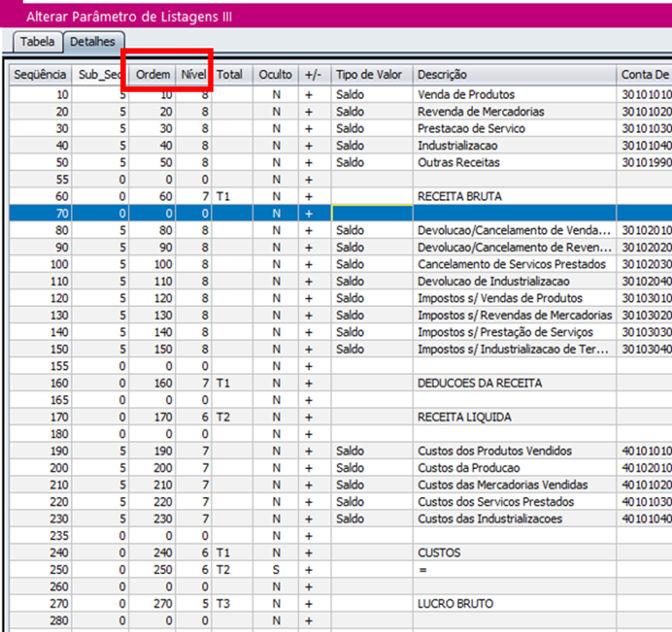672x632 pixels.
Task: Select the Venda de Produtos cell
Action: click(x=466, y=95)
